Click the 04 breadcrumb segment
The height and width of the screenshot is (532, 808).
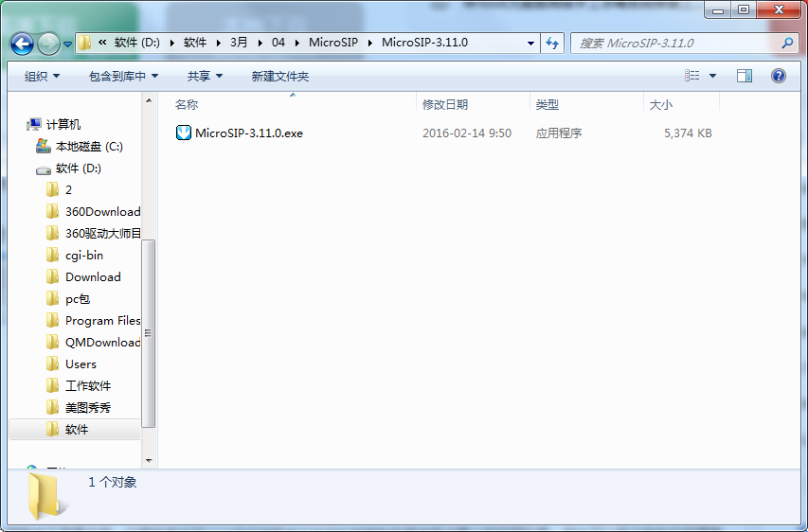click(x=278, y=43)
